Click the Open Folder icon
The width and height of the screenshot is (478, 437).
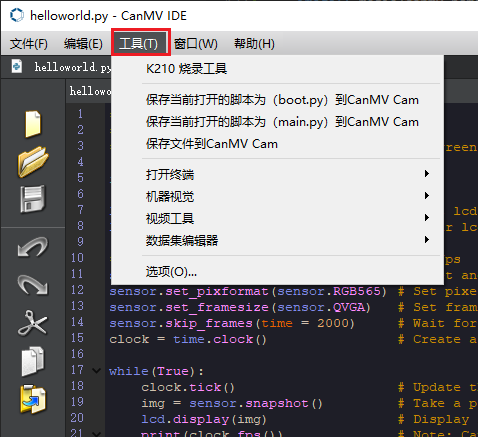[33, 161]
